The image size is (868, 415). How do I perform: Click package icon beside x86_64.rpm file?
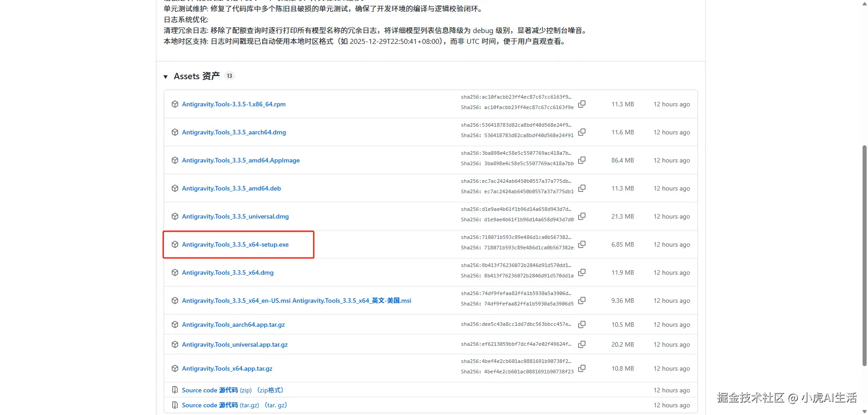[175, 104]
